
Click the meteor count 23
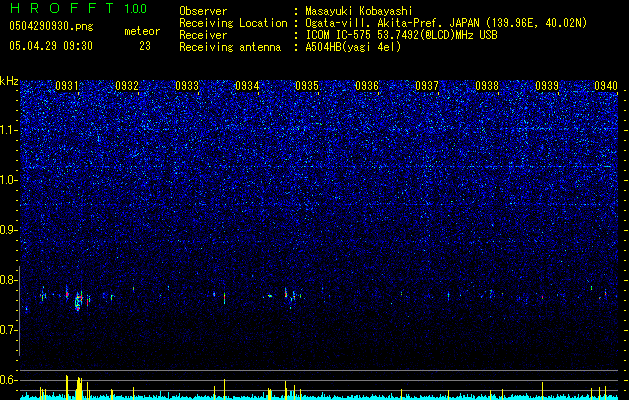pos(145,46)
